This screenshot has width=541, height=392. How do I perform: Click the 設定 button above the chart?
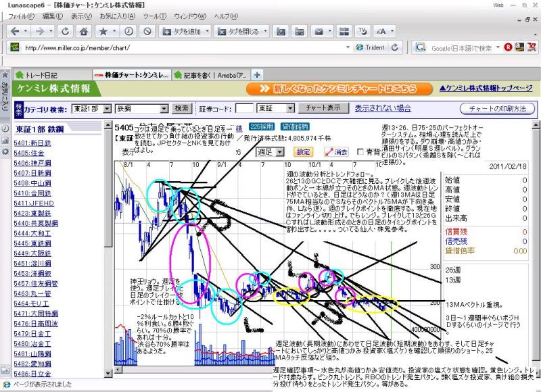coord(303,151)
